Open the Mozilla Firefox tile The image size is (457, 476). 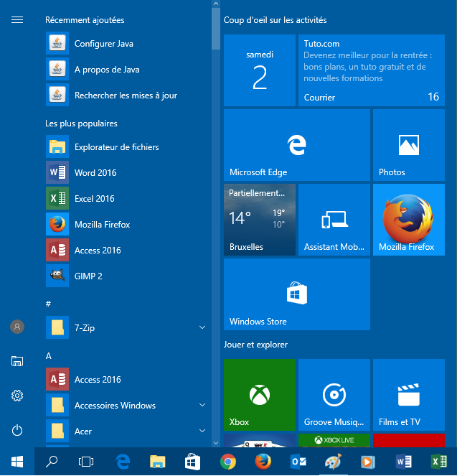point(409,220)
